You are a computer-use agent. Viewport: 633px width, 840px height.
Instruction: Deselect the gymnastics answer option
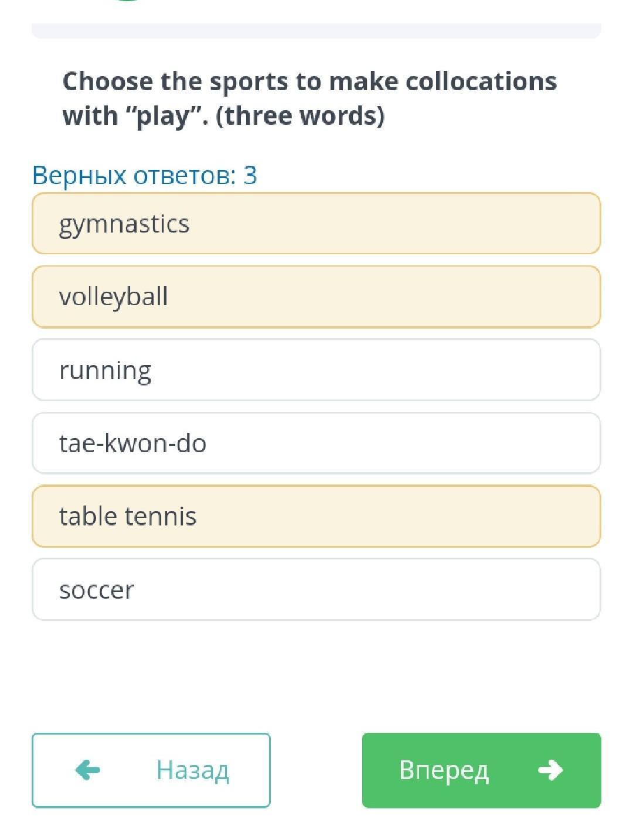pyautogui.click(x=316, y=224)
